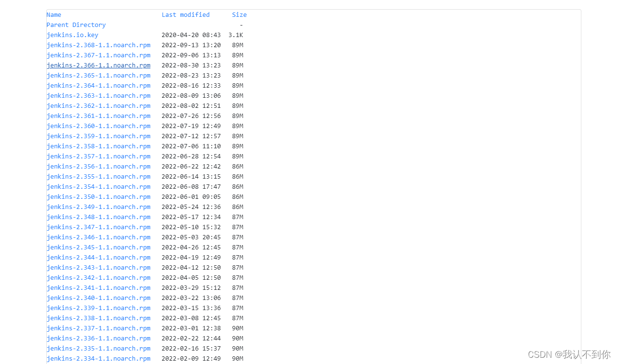Download jenkins-2.368-1.1.noarch.rpm

98,45
